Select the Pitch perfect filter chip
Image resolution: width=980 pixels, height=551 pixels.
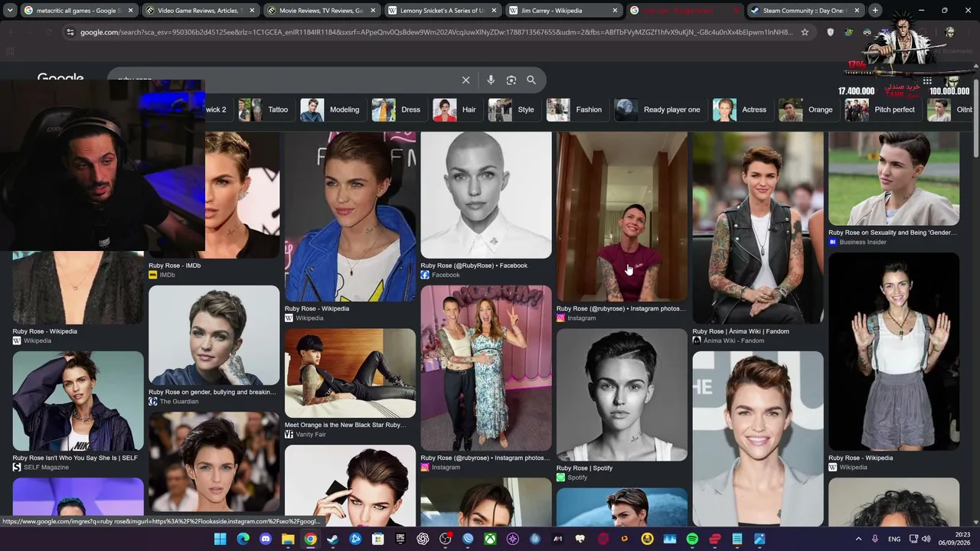pyautogui.click(x=880, y=109)
